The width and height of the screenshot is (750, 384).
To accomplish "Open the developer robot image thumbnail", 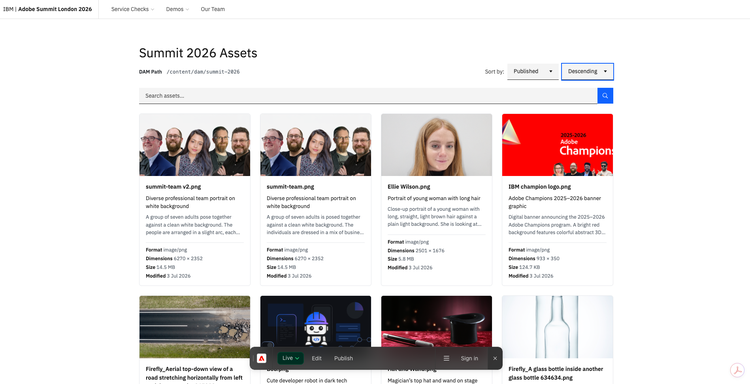I will pyautogui.click(x=316, y=321).
